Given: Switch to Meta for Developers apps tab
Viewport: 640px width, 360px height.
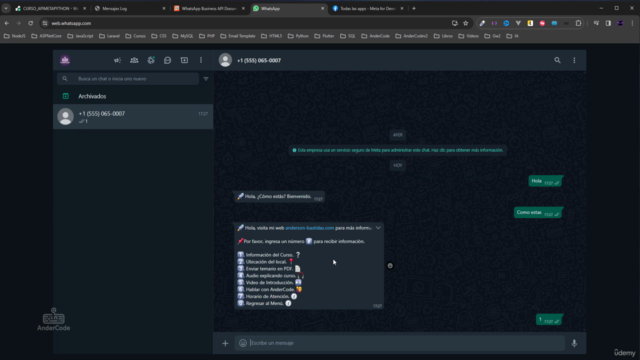Looking at the screenshot, I should 367,9.
